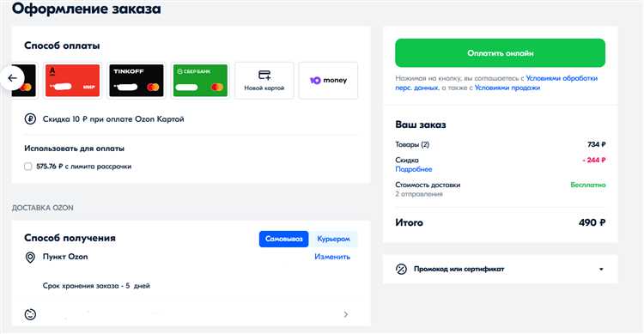Image resolution: width=644 pixels, height=334 pixels.
Task: Click the 'Способ получения' heading
Action: click(70, 238)
